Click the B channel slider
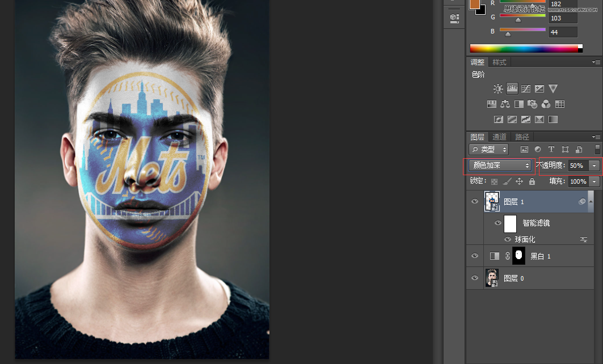 coord(522,29)
